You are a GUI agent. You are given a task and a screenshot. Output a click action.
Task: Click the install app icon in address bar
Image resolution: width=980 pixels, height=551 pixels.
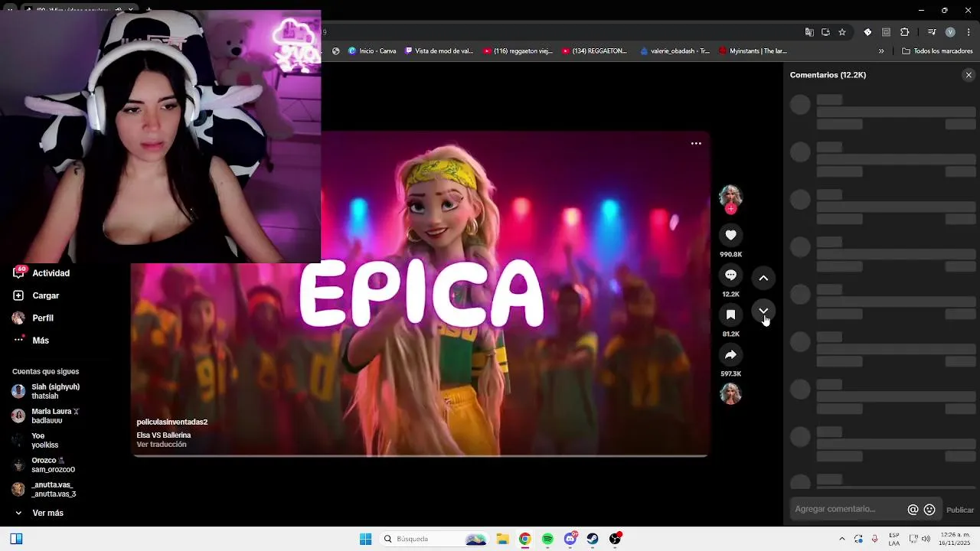(x=825, y=32)
